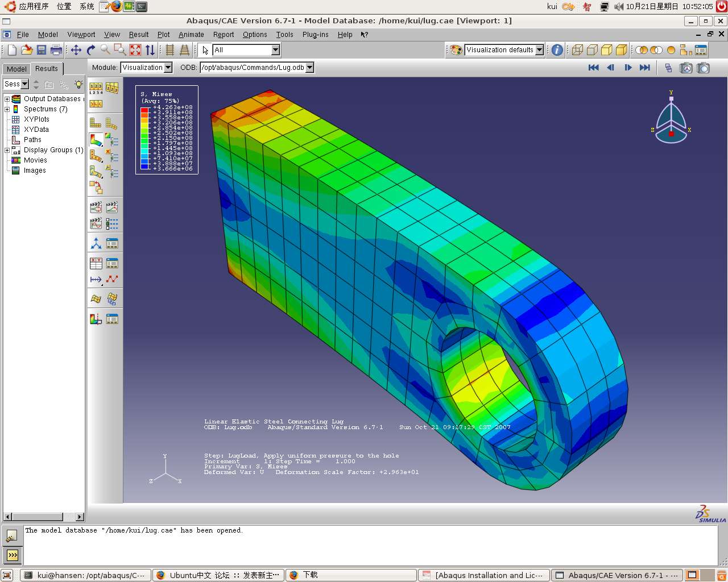Open Contour Options dialog icon
The image size is (728, 582).
coord(112,139)
